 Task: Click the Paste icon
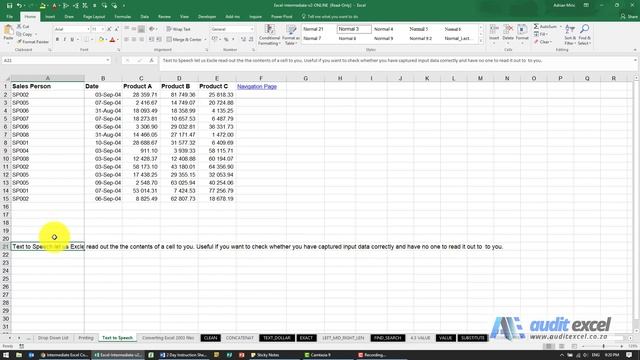click(8, 31)
